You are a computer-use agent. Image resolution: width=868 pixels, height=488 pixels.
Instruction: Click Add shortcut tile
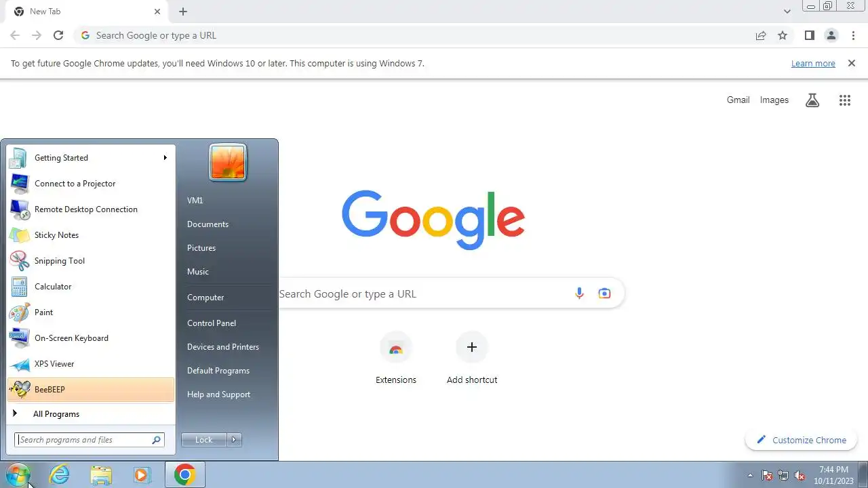click(x=472, y=358)
